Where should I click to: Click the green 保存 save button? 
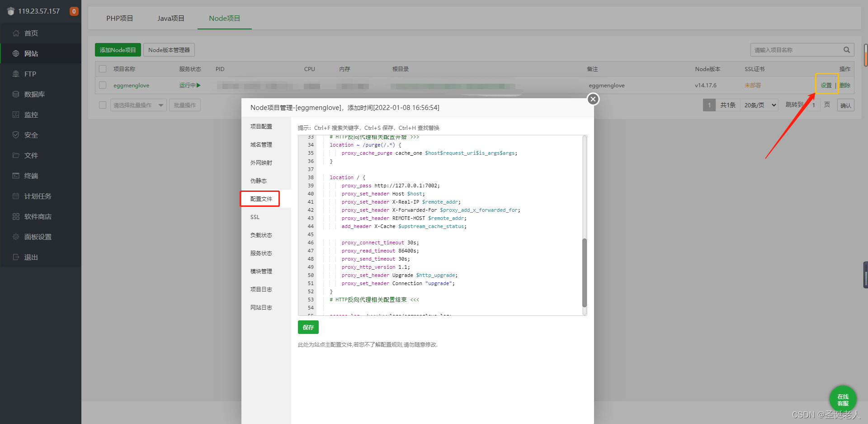click(x=308, y=327)
